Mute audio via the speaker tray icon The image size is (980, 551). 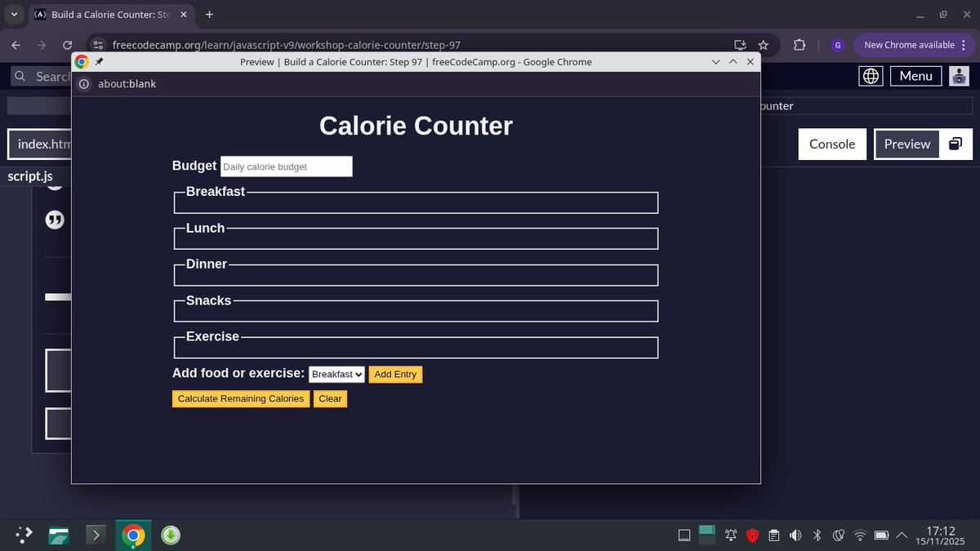coord(795,535)
